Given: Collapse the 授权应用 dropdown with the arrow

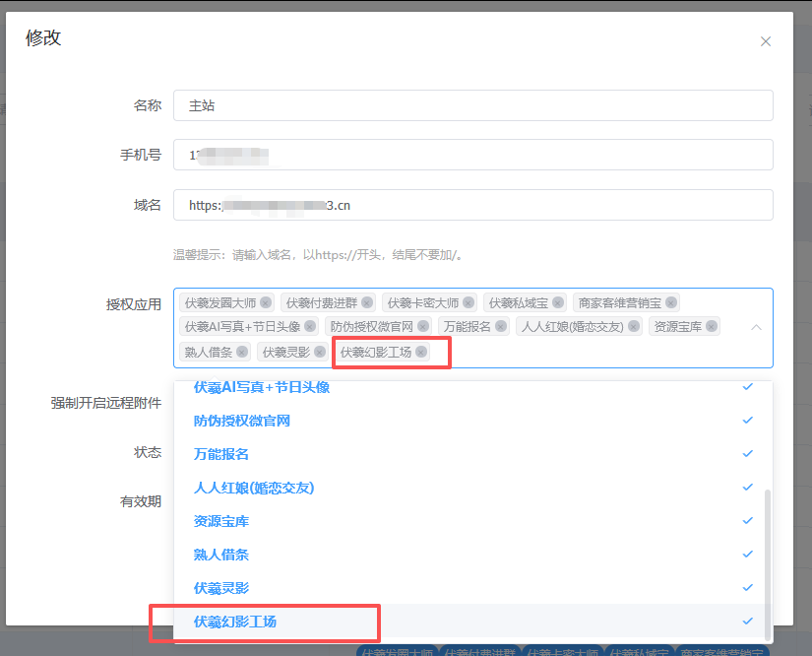Looking at the screenshot, I should (x=756, y=327).
